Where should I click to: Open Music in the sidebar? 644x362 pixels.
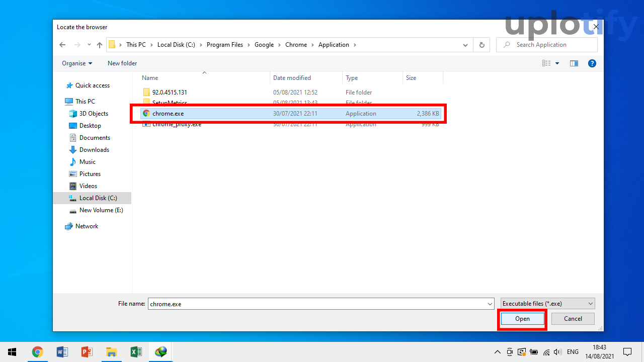coord(87,162)
